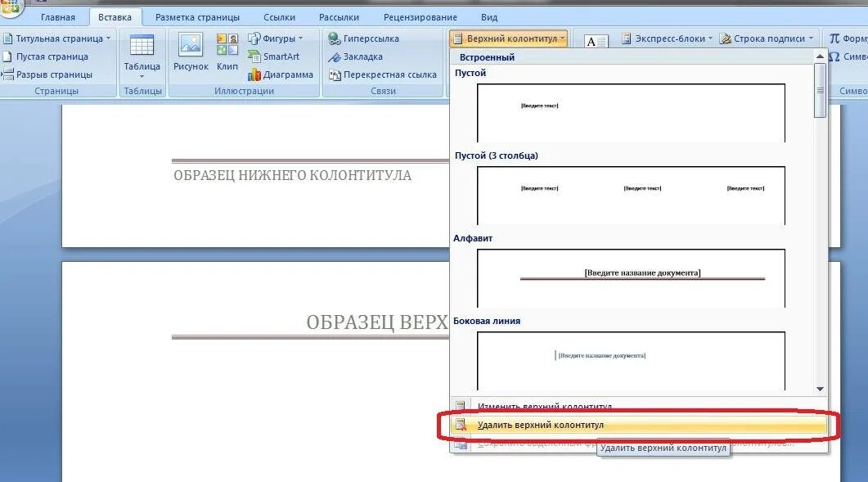Click the Office round button
This screenshot has width=868, height=482.
(x=10, y=7)
